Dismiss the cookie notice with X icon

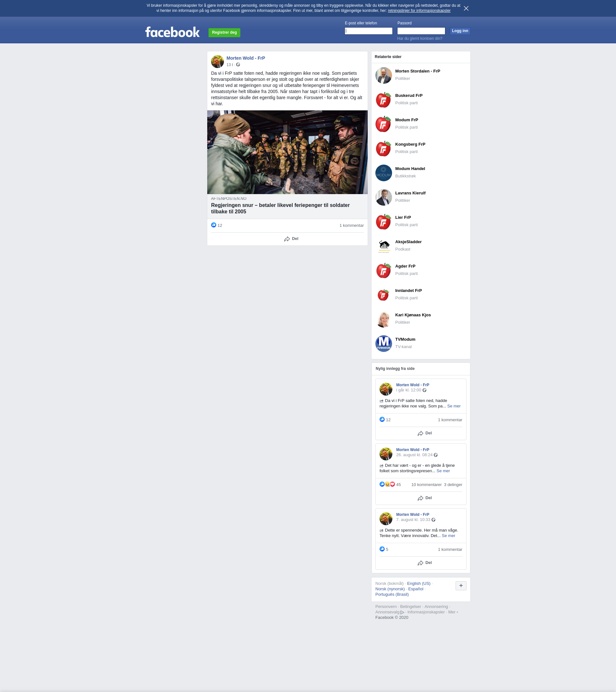(466, 8)
